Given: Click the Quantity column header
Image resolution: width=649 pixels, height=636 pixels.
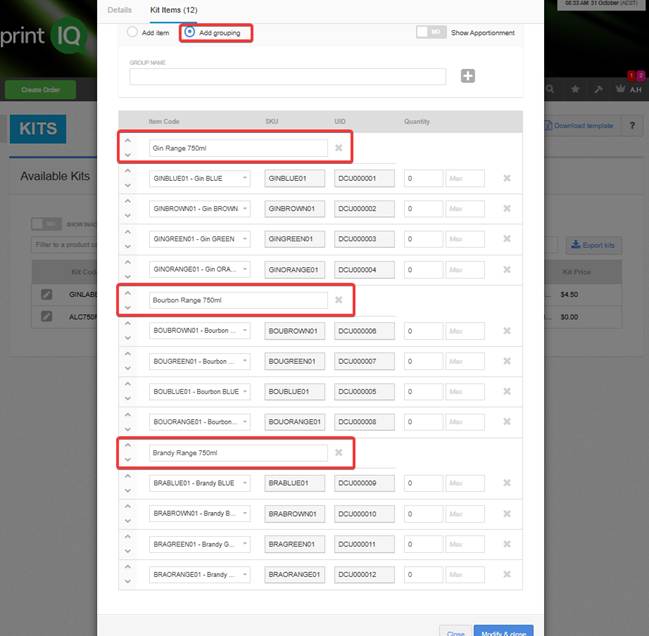Looking at the screenshot, I should tap(417, 121).
